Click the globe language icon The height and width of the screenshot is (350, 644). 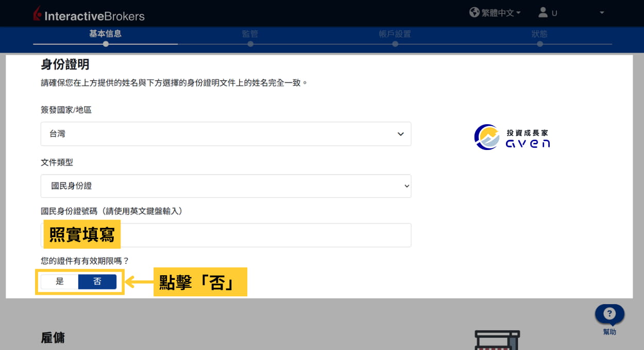pyautogui.click(x=474, y=12)
